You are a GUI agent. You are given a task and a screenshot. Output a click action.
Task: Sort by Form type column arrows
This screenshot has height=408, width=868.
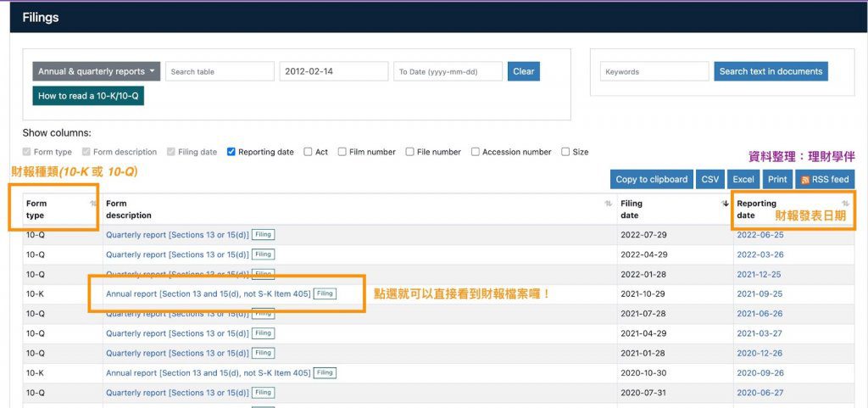pos(92,204)
